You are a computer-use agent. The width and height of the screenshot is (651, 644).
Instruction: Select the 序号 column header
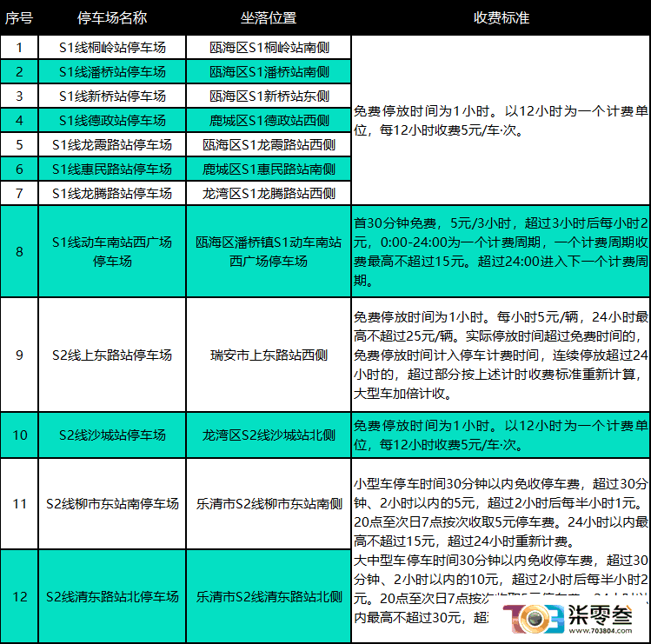(x=19, y=18)
